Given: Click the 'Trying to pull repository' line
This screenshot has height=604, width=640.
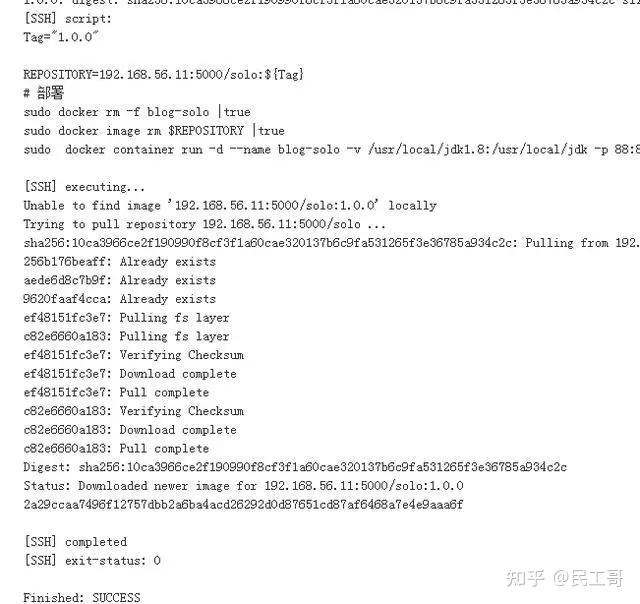Looking at the screenshot, I should coord(204,224).
